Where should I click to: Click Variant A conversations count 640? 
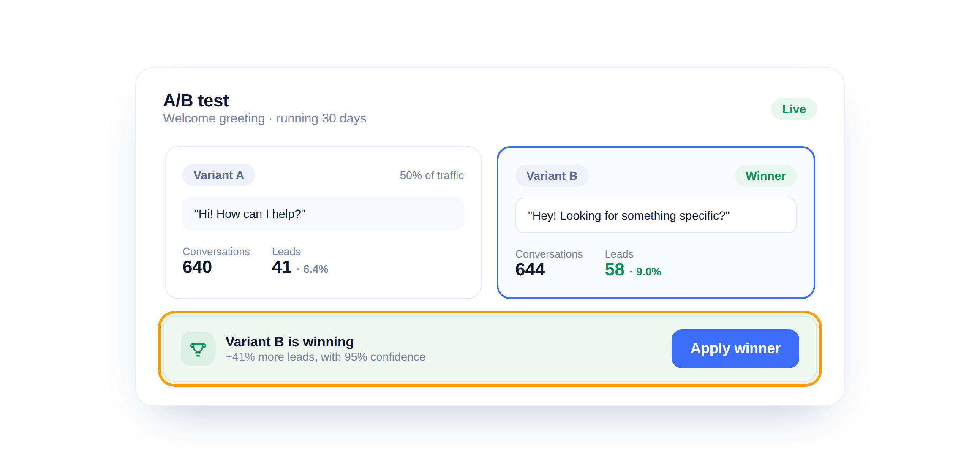point(197,267)
